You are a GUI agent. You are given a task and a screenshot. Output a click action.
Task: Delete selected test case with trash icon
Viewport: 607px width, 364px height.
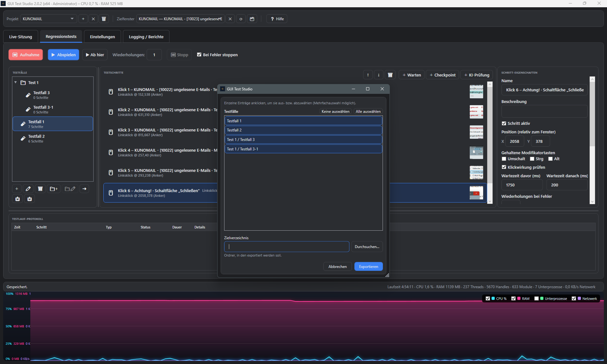[40, 189]
